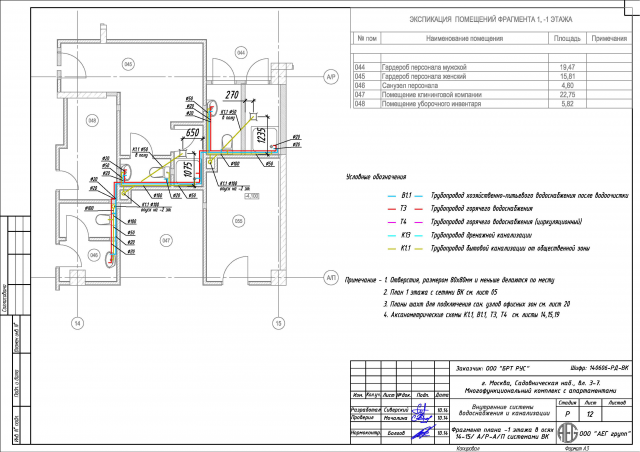Click the 'Фрагмент плана -1 этажа' sheet title
The width and height of the screenshot is (640, 452).
(x=502, y=433)
